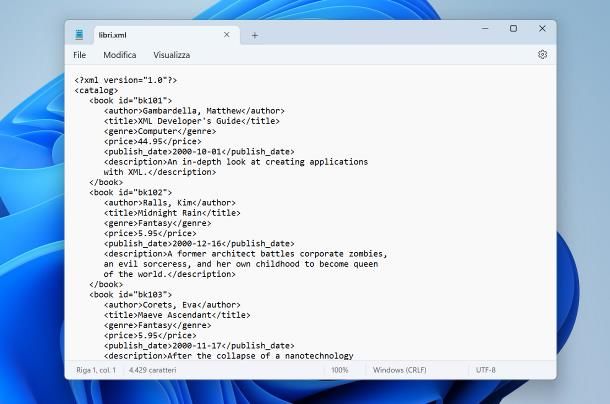The image size is (610, 404).
Task: Click the opening <catalog> tag line
Action: (96, 90)
